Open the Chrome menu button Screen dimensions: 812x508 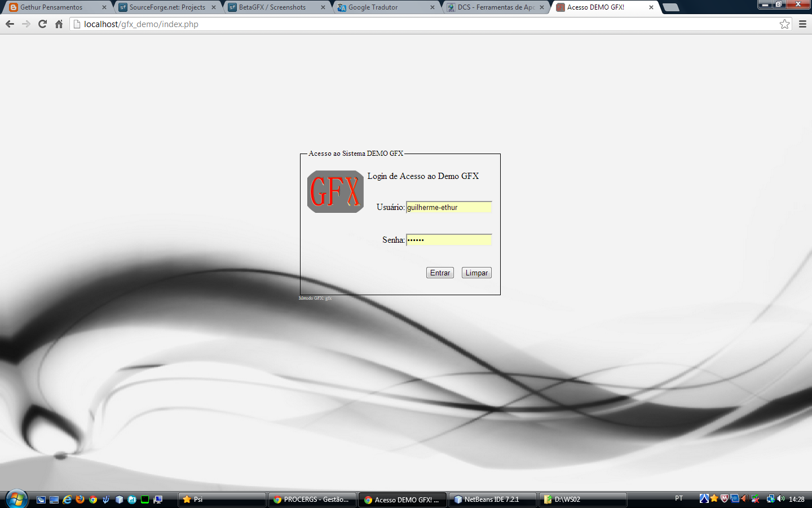tap(802, 24)
